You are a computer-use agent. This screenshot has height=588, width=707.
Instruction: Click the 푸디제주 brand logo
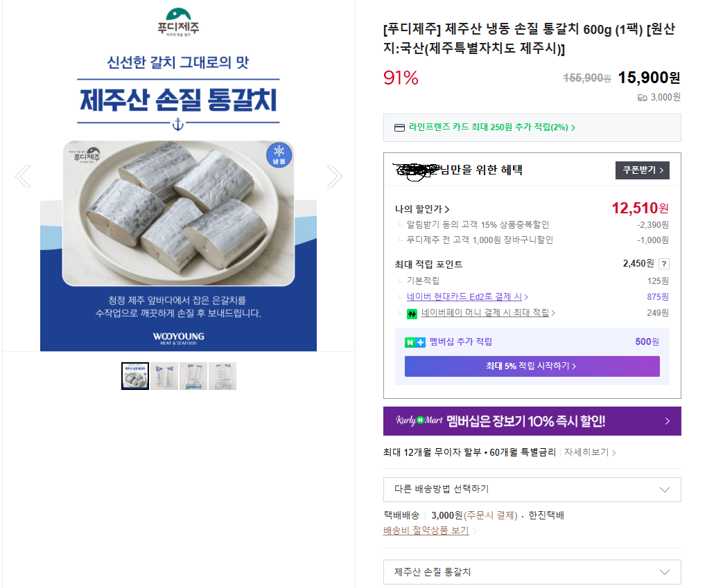click(x=178, y=22)
